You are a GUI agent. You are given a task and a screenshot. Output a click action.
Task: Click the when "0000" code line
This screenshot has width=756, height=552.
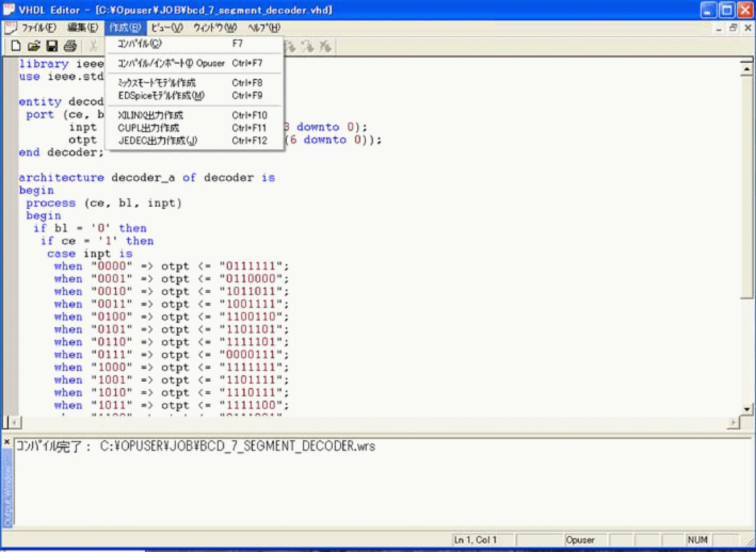[x=171, y=266]
